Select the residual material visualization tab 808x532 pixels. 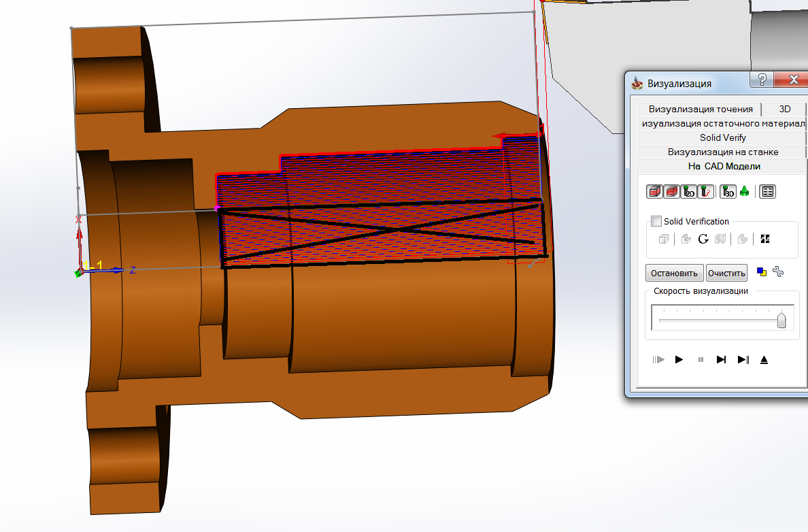tap(722, 124)
